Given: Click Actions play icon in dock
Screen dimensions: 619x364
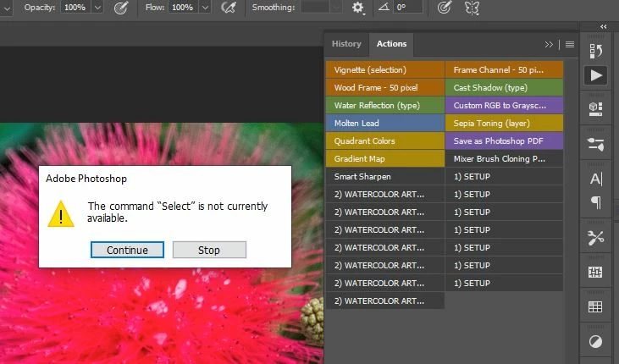Looking at the screenshot, I should click(595, 75).
